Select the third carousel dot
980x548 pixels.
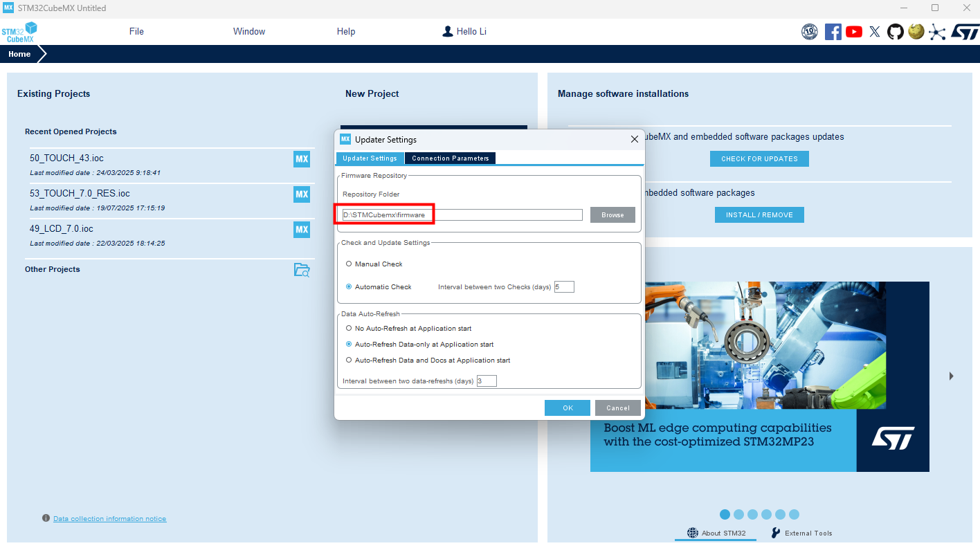pyautogui.click(x=752, y=514)
